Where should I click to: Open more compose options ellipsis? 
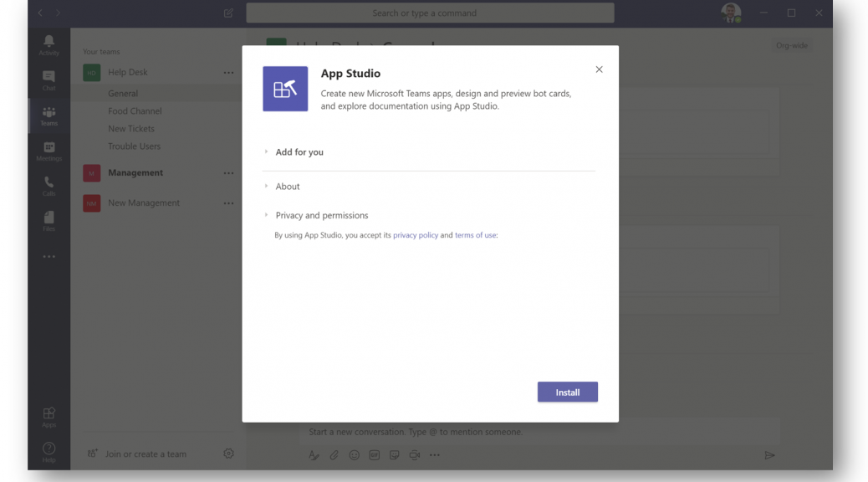click(x=435, y=455)
